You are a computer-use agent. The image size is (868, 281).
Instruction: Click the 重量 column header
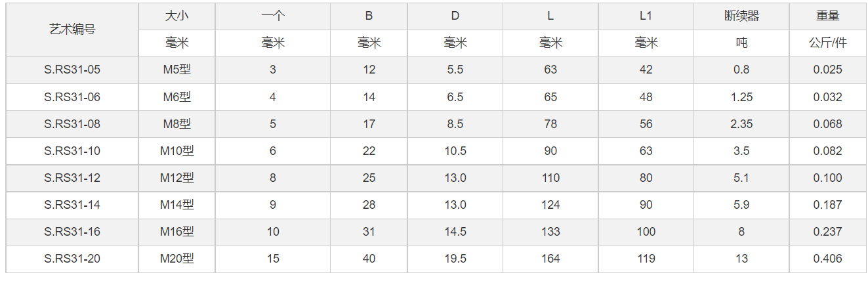point(827,16)
